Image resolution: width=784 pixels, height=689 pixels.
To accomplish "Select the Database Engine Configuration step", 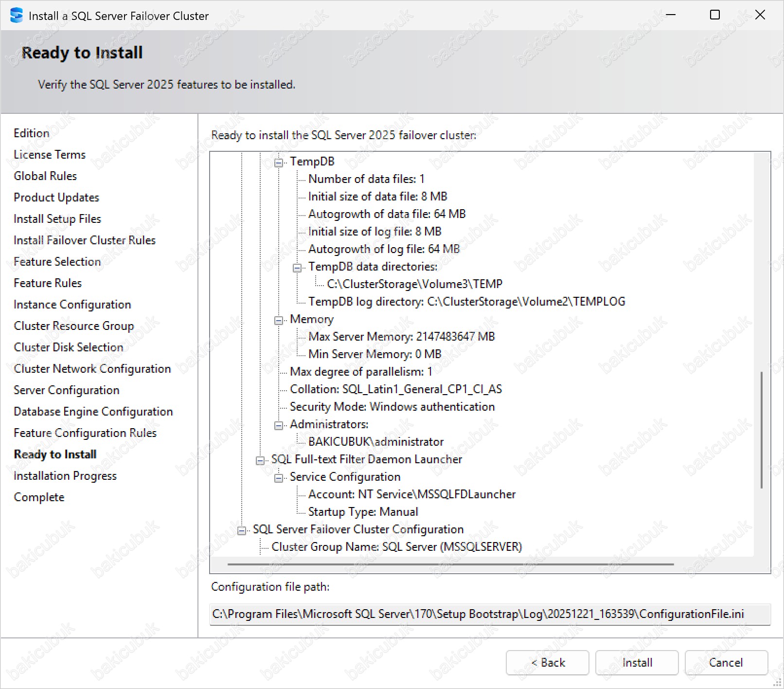I will tap(93, 412).
